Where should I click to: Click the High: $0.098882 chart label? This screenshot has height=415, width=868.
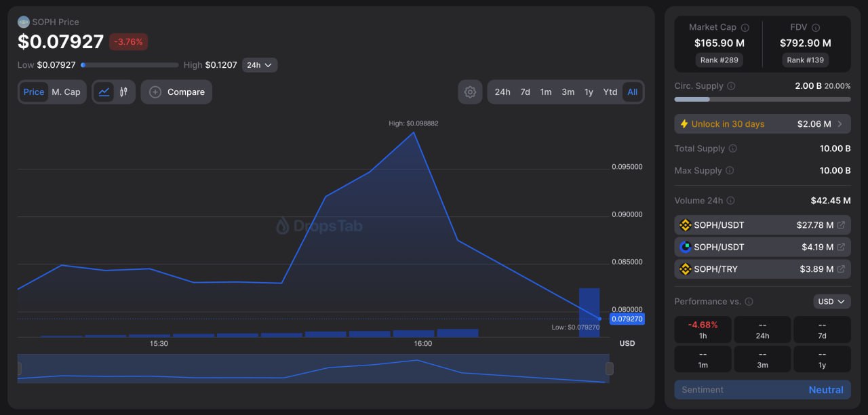click(x=414, y=123)
